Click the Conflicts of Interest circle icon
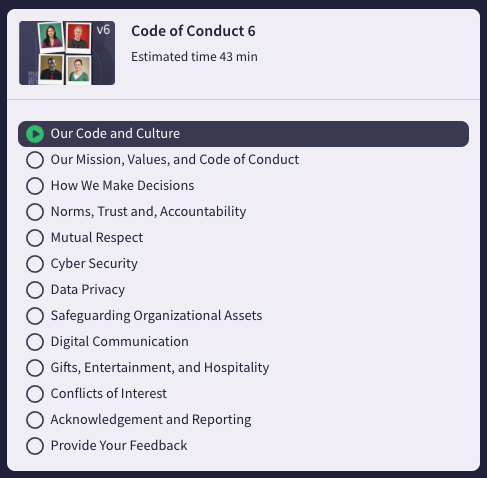 [35, 394]
